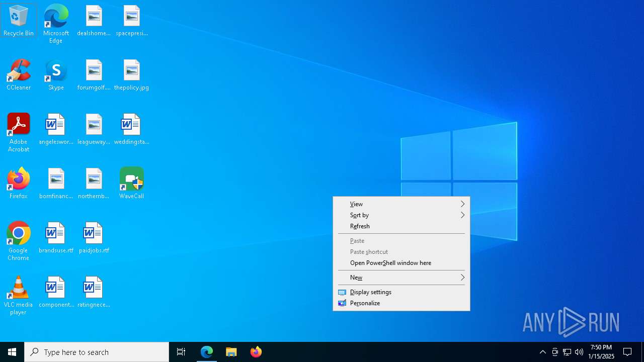
Task: Open the clock and date flyout
Action: tap(601, 352)
